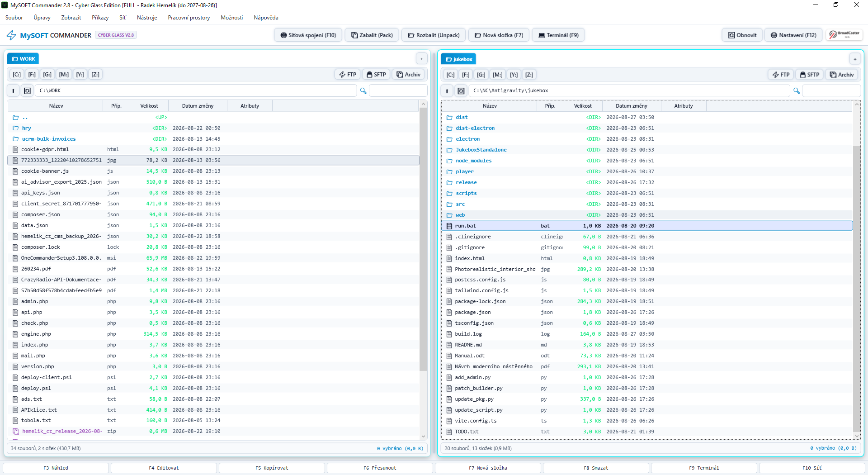Click Rozbalit (Unpack) button
Viewport: 868px width, 475px height.
click(x=434, y=35)
